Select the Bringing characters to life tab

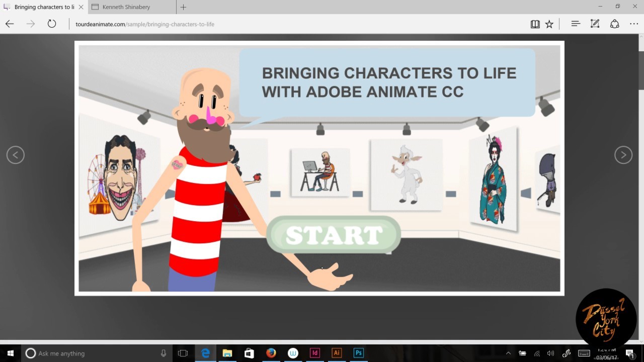click(43, 7)
